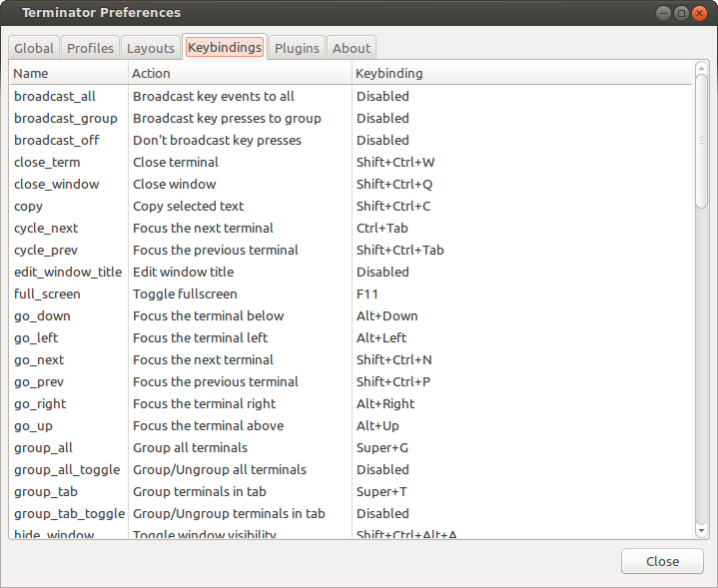Click the scrollbar down arrow
The image size is (718, 588).
pyautogui.click(x=701, y=531)
